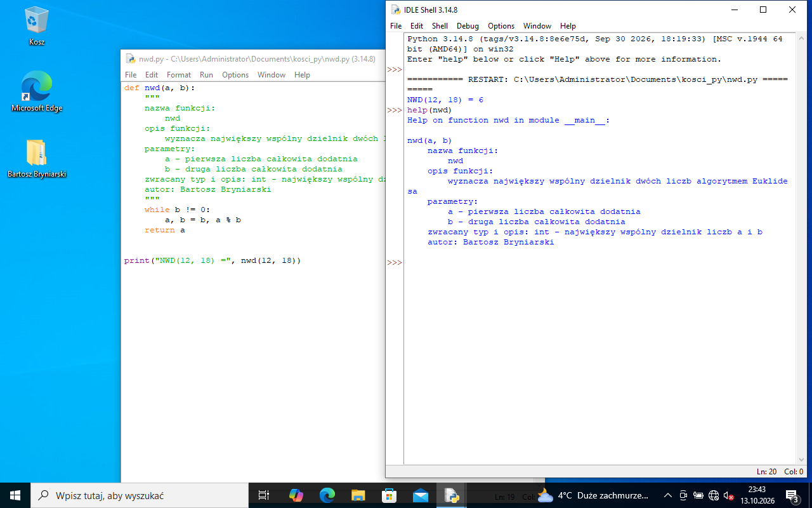Open the Debug menu in IDLE Shell
Viewport: 812px width, 508px height.
[468, 26]
